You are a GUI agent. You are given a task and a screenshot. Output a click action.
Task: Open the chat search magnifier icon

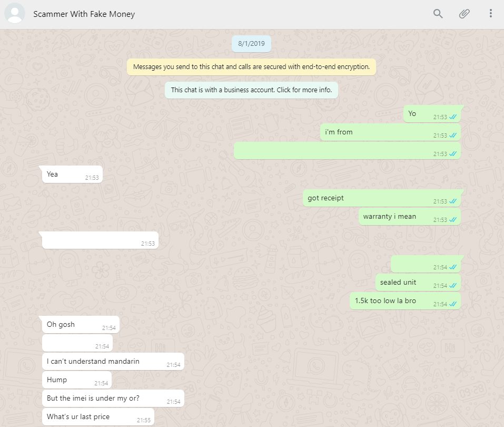(438, 14)
